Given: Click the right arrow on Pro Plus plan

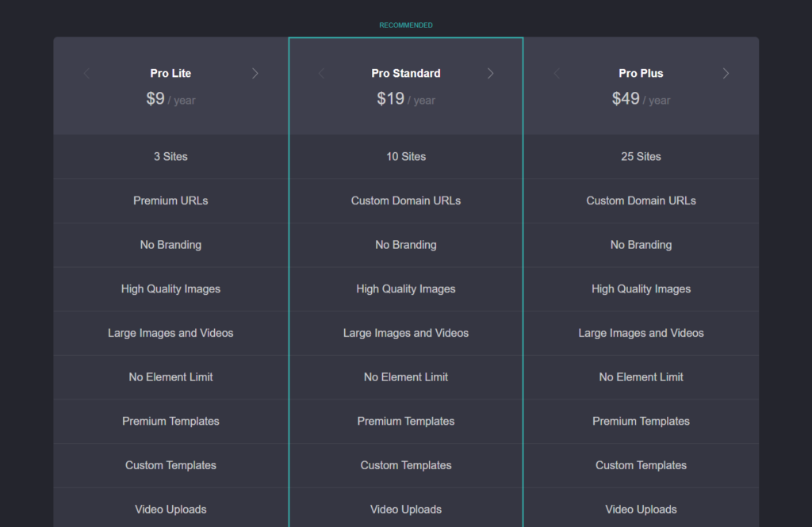Looking at the screenshot, I should [726, 73].
